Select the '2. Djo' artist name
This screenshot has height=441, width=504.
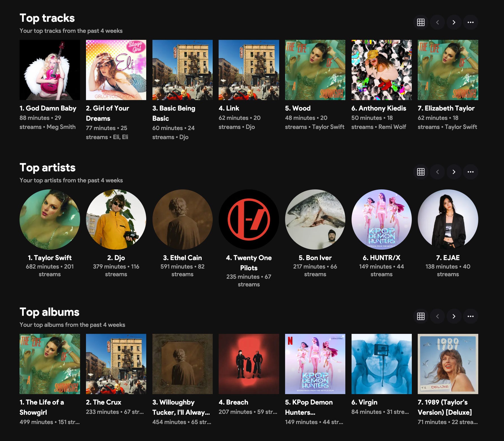[116, 258]
